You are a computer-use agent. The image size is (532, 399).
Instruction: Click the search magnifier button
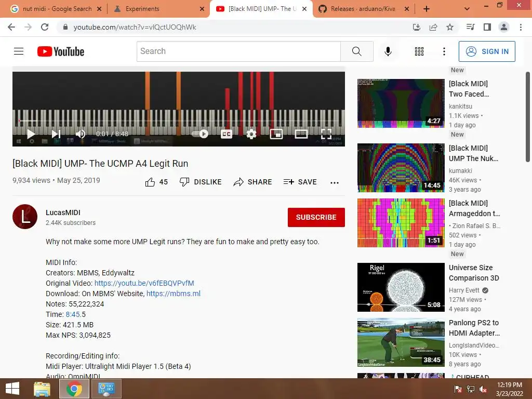pos(356,51)
